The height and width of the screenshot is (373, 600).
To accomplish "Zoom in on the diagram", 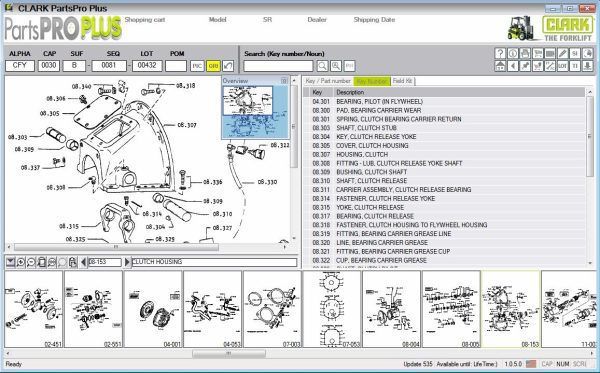I will (21, 262).
